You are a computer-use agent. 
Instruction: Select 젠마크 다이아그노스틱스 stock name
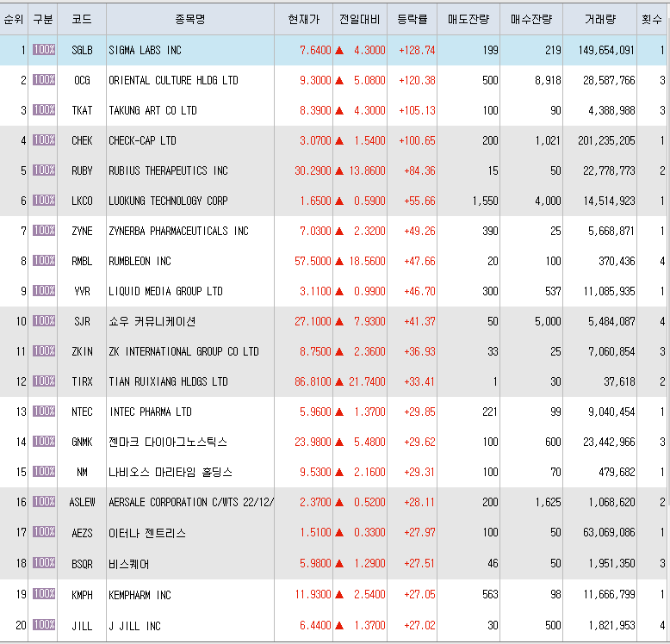tap(168, 442)
